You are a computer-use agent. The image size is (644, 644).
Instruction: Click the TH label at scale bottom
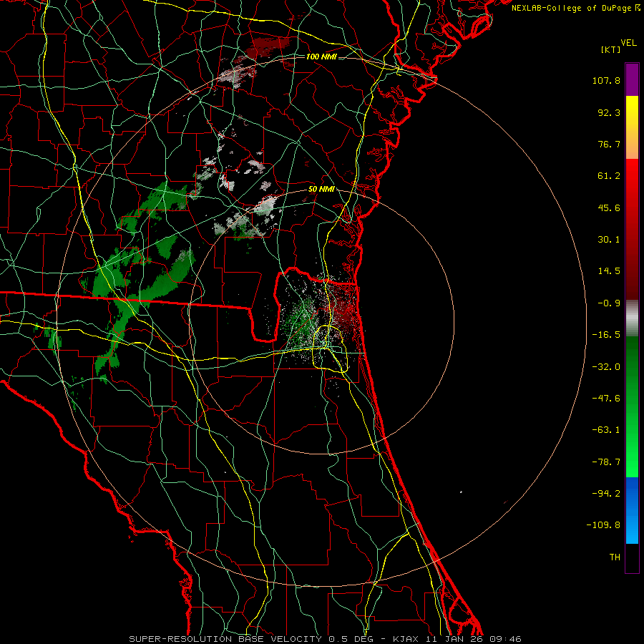point(615,557)
